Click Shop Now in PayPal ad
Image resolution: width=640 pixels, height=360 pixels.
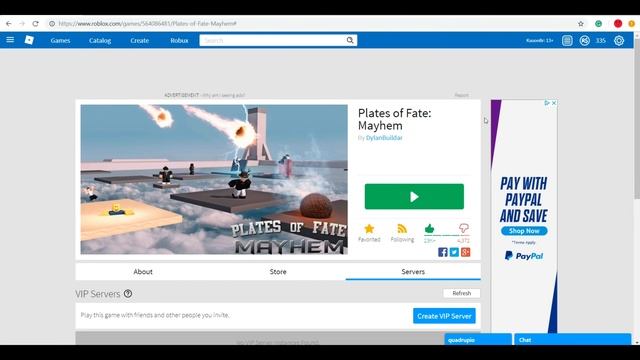point(524,231)
